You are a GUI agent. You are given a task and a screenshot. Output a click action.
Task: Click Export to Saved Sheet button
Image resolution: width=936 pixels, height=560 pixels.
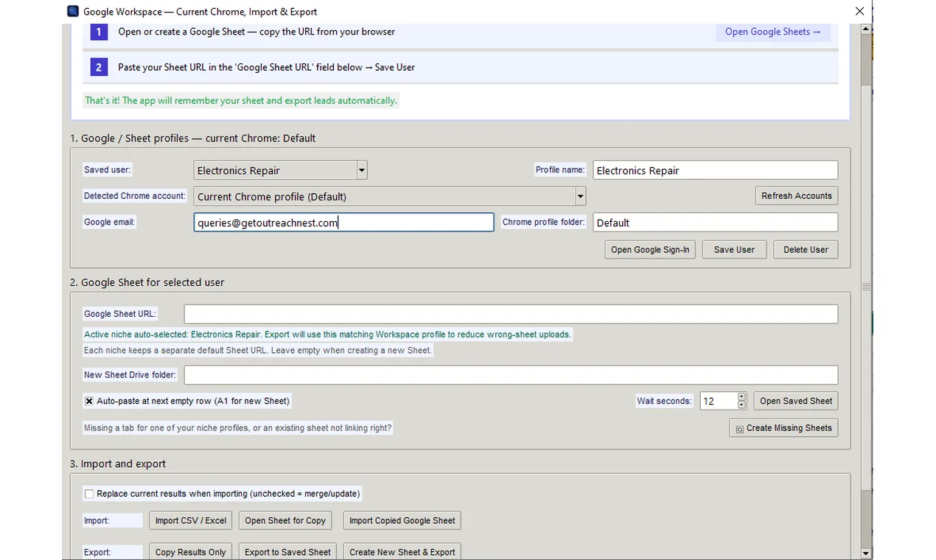tap(287, 552)
